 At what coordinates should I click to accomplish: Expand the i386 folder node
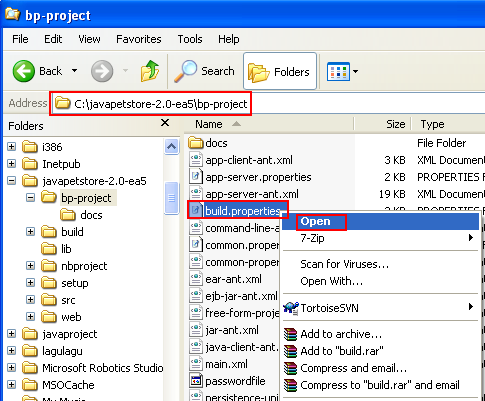tap(11, 147)
